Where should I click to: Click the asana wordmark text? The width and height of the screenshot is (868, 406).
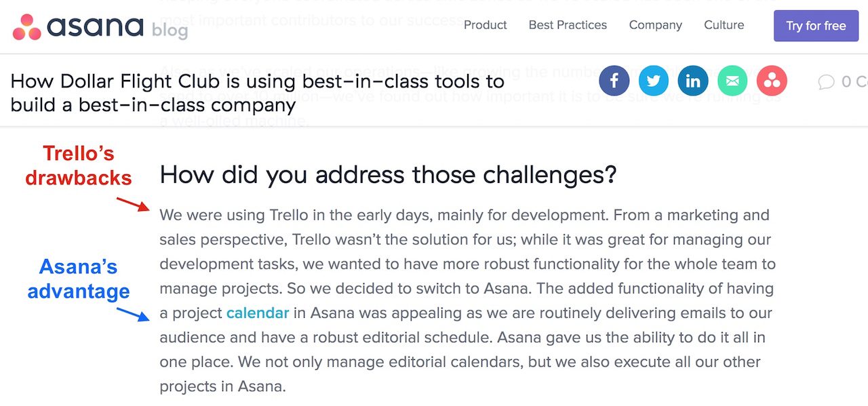pyautogui.click(x=95, y=26)
